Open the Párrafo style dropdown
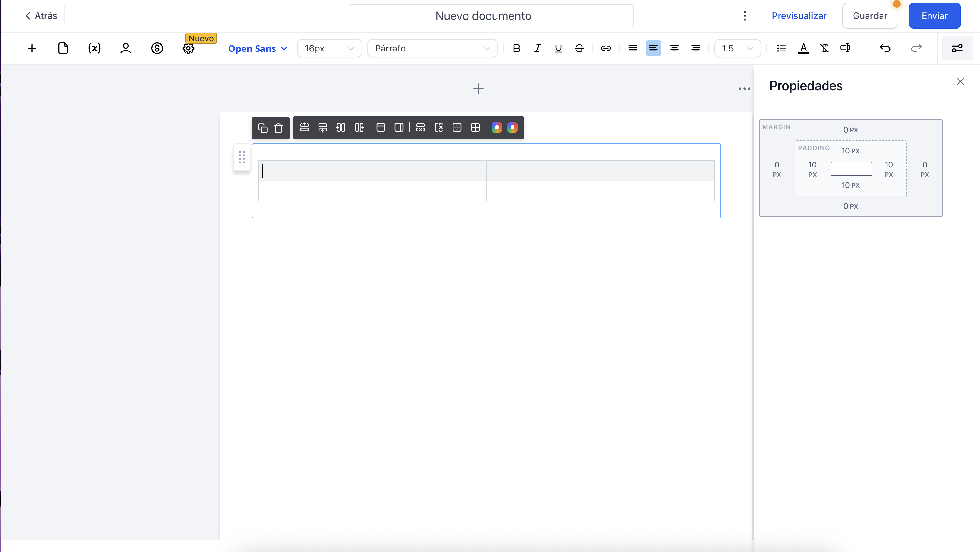The image size is (980, 552). 432,48
